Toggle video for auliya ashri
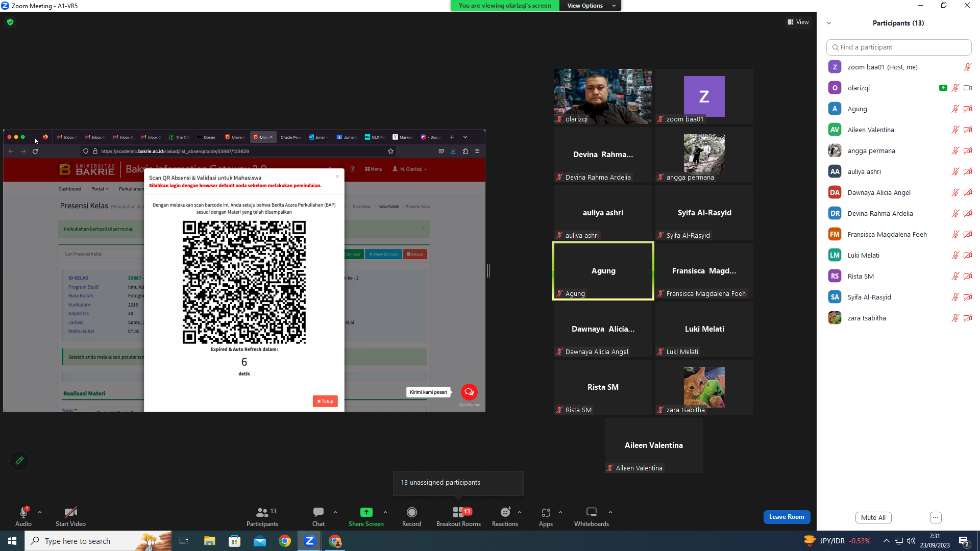Viewport: 980px width, 551px height. coord(967,171)
